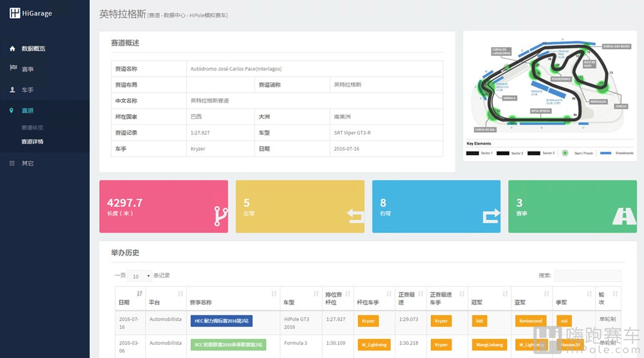This screenshot has width=644, height=358.
Task: Click the pink 4297.7 length card
Action: click(164, 207)
